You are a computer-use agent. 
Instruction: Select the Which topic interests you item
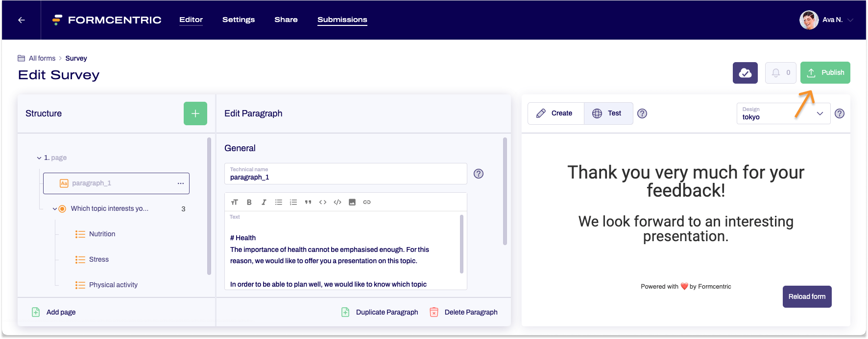pos(110,209)
